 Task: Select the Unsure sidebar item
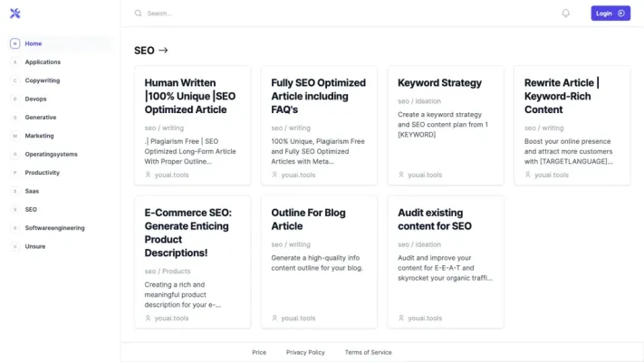pos(35,246)
